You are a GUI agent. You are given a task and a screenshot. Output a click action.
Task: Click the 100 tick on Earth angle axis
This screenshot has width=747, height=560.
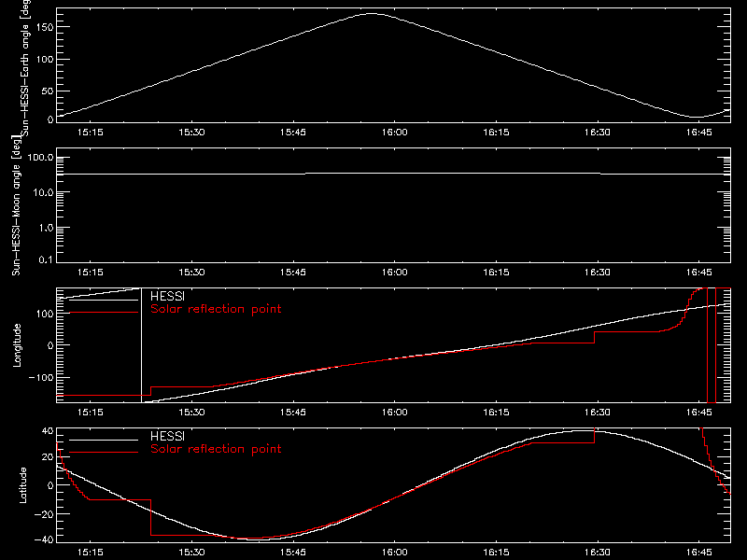(45, 59)
